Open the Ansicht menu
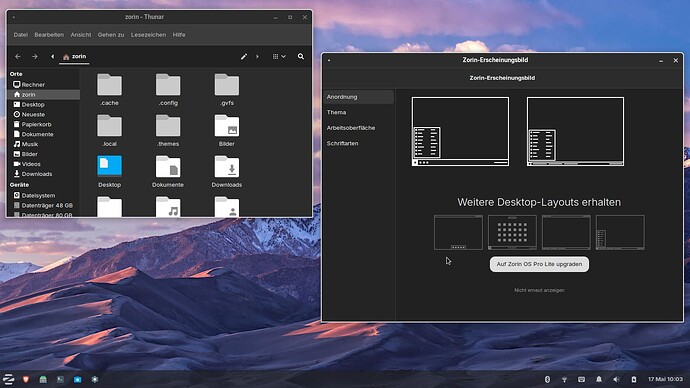The height and width of the screenshot is (388, 690). click(81, 35)
